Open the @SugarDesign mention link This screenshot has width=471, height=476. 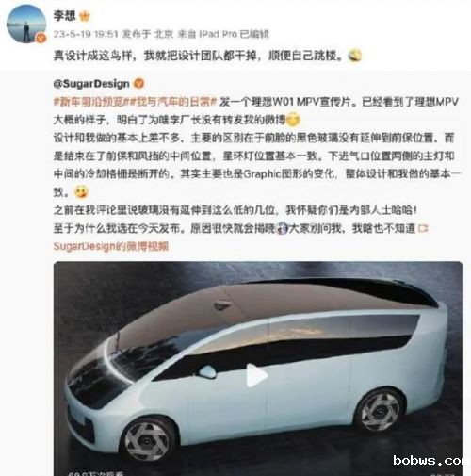tap(91, 84)
